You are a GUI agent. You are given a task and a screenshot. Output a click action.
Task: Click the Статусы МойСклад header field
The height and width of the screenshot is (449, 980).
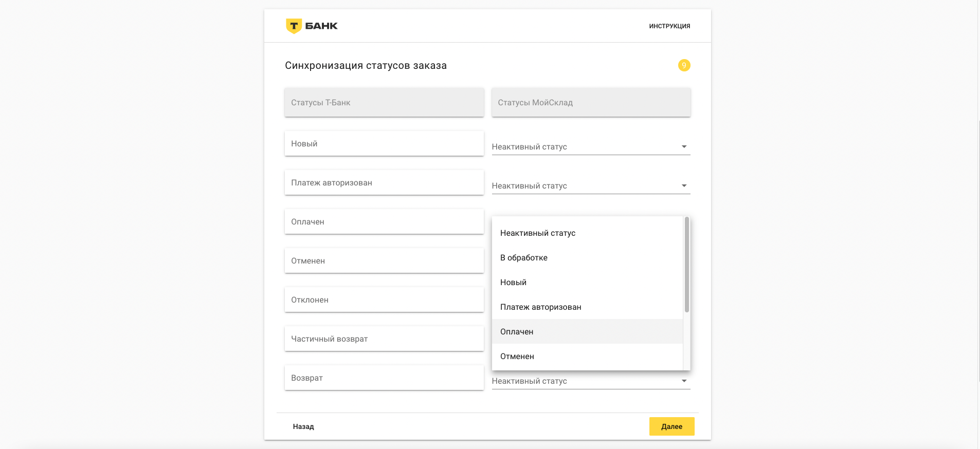tap(591, 103)
